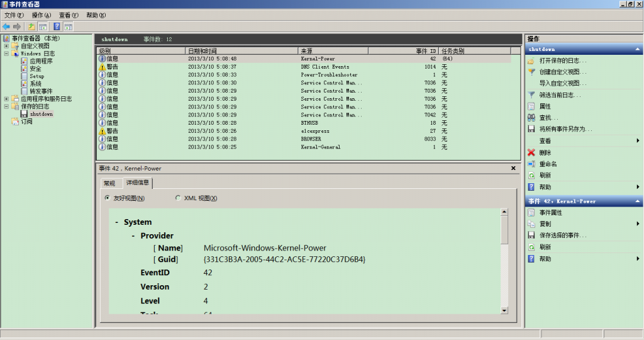This screenshot has width=644, height=340.
Task: Collapse the shutdown actions section header
Action: tap(638, 49)
